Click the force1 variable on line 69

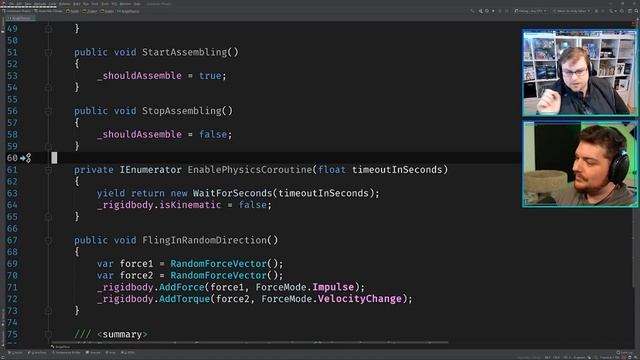(136, 264)
